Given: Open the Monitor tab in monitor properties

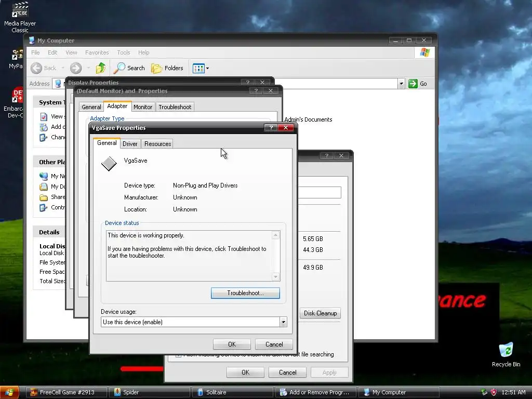Looking at the screenshot, I should coord(143,107).
